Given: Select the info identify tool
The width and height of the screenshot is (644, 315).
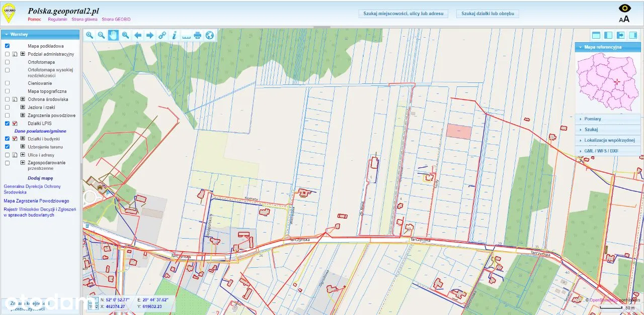Looking at the screenshot, I should (174, 35).
